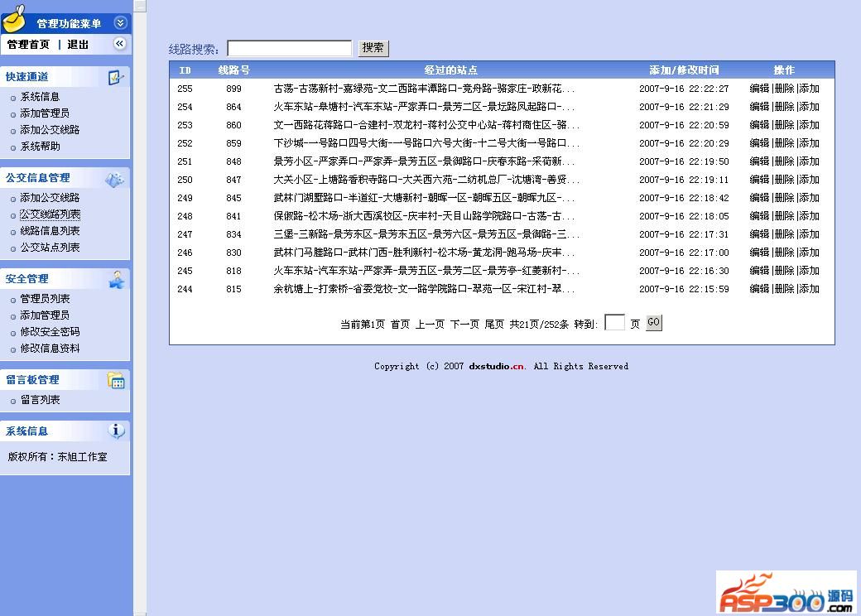The image size is (861, 616).
Task: Click 编辑 for route 818
Action: coord(759,271)
